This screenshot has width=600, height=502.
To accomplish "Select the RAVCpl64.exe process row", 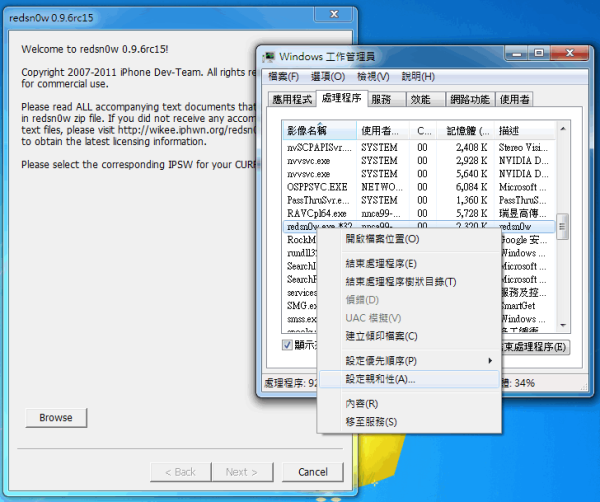I will click(x=419, y=213).
